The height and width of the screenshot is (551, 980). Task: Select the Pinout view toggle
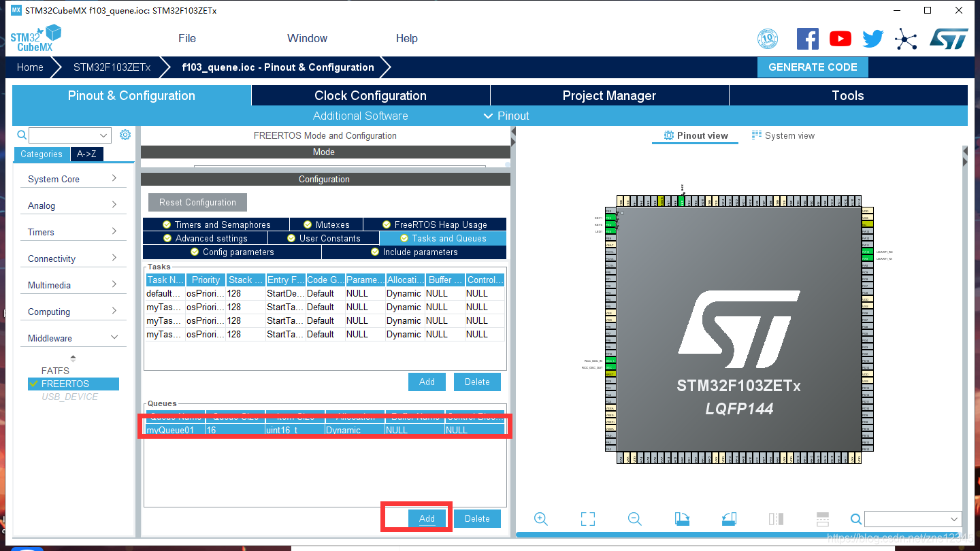click(695, 135)
